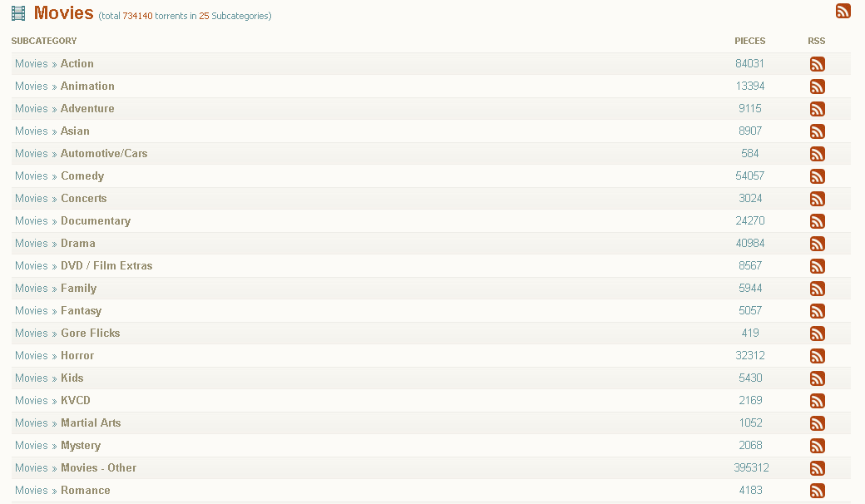Open the Fantasy RSS feed icon

coord(817,311)
